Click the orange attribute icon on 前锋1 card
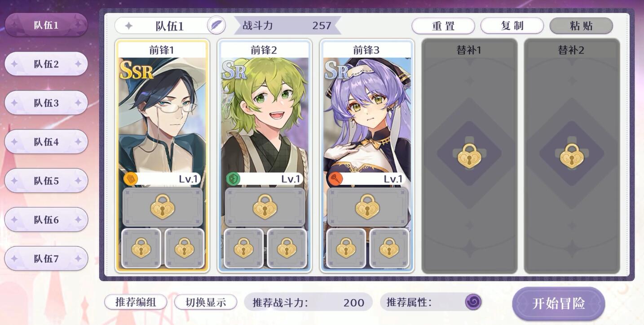Image resolution: width=644 pixels, height=325 pixels. (x=131, y=179)
